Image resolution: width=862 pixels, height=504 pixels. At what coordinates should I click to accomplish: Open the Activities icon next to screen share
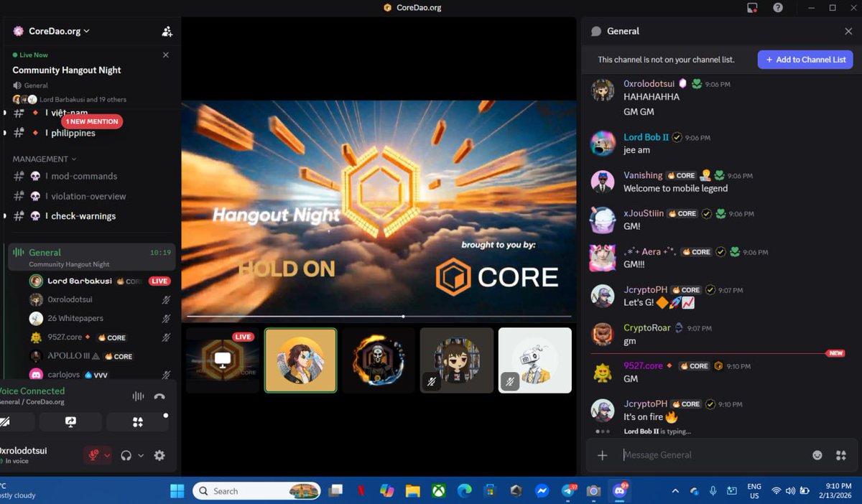pos(136,422)
